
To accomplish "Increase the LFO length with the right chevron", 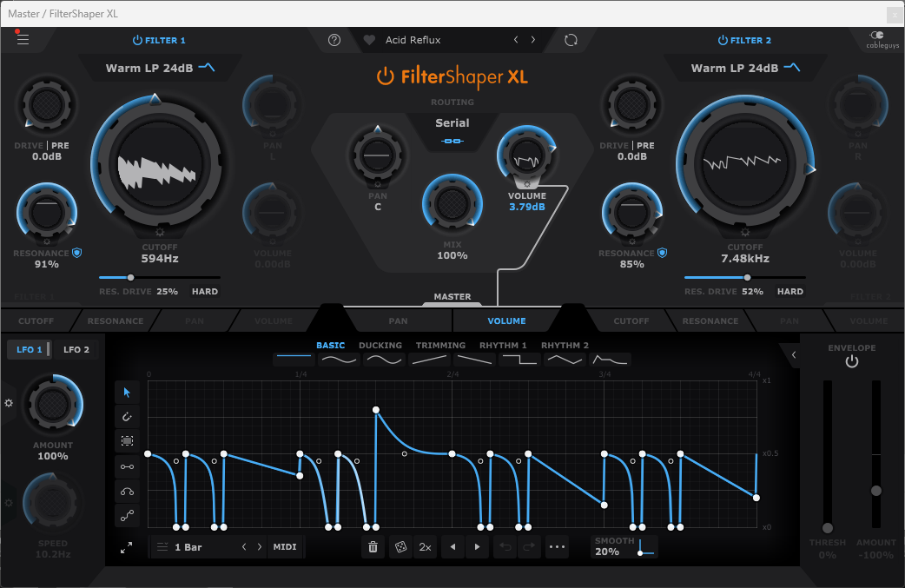I will pos(259,546).
